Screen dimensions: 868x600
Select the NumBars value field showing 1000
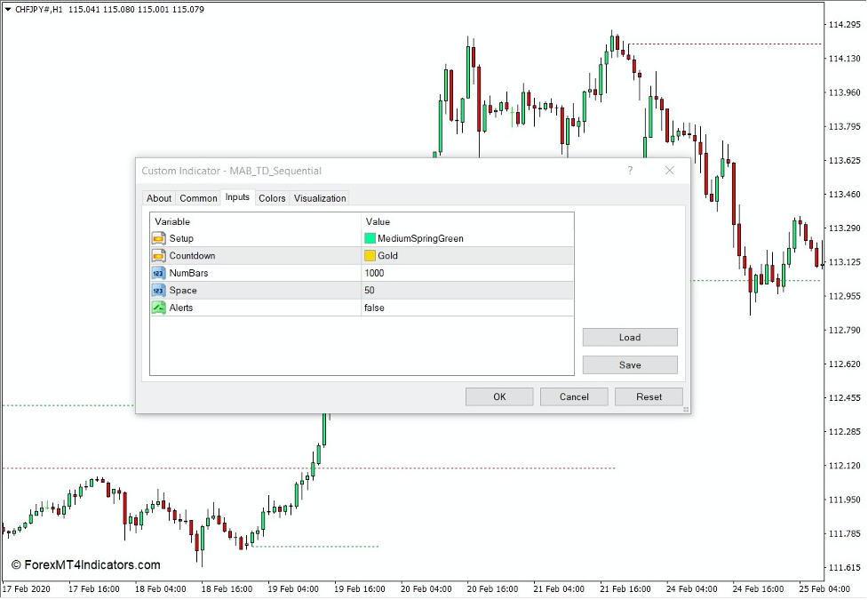click(377, 273)
